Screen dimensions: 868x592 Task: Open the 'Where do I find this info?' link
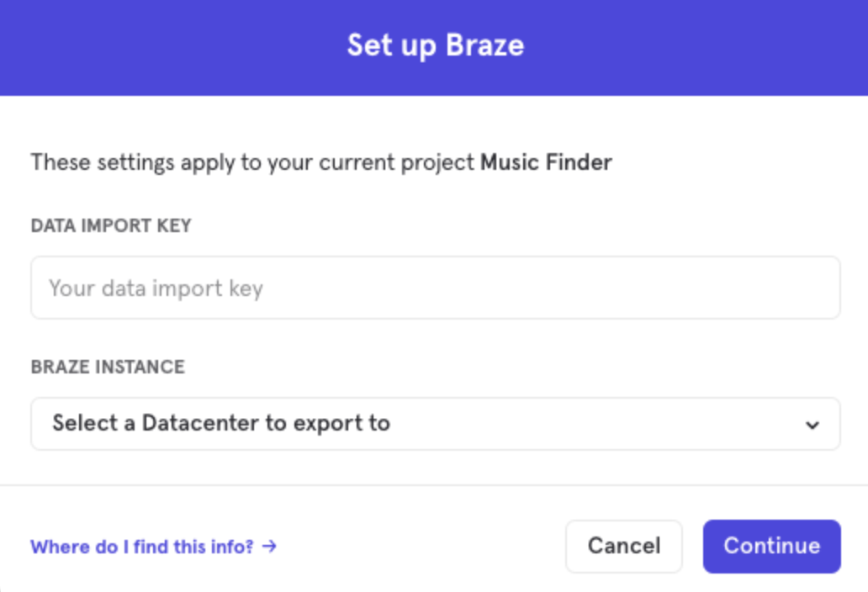point(142,547)
